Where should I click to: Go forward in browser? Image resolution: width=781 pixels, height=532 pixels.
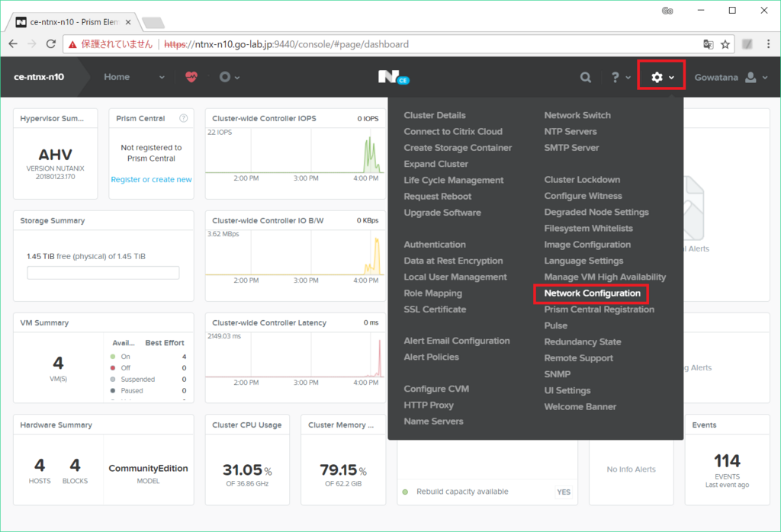pyautogui.click(x=32, y=43)
